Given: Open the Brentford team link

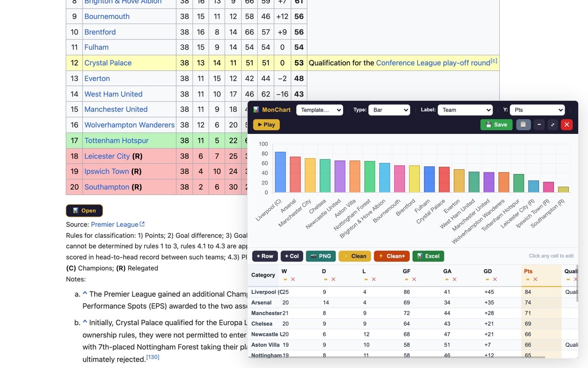Looking at the screenshot, I should [100, 32].
